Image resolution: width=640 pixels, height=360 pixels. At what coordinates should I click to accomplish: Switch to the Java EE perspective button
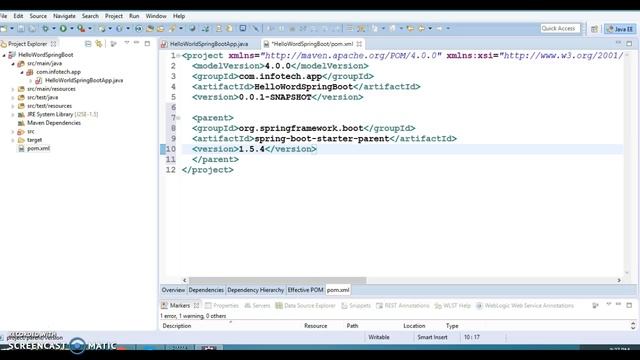pos(620,29)
